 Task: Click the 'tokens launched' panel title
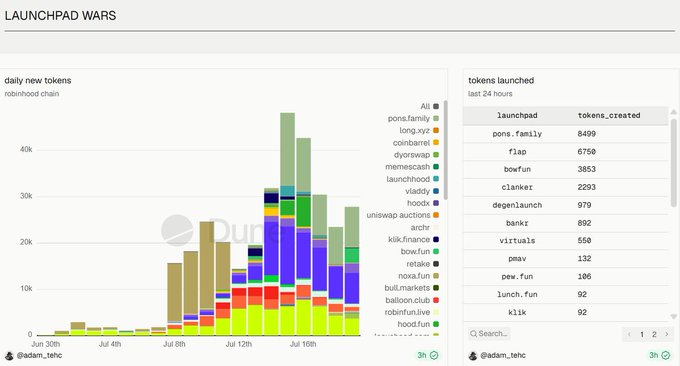pos(501,81)
